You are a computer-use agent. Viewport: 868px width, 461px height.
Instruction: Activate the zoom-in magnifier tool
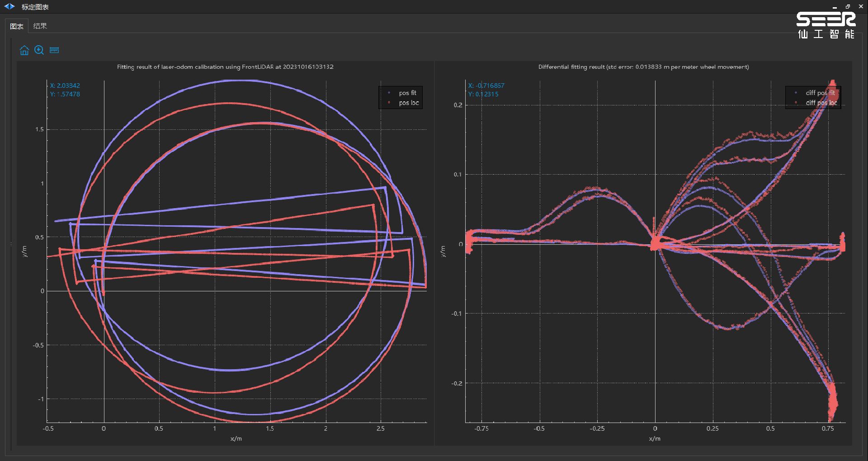(x=39, y=50)
